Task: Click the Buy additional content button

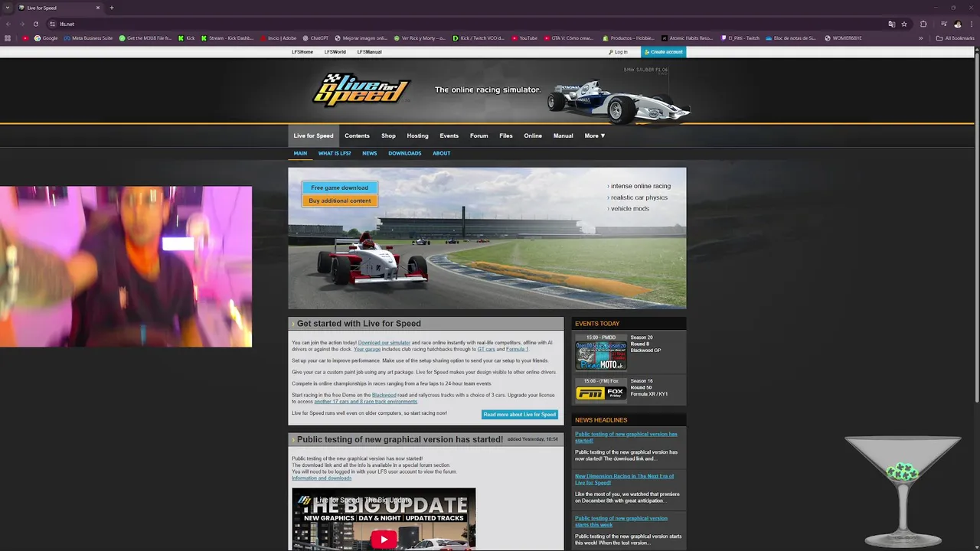Action: tap(339, 201)
